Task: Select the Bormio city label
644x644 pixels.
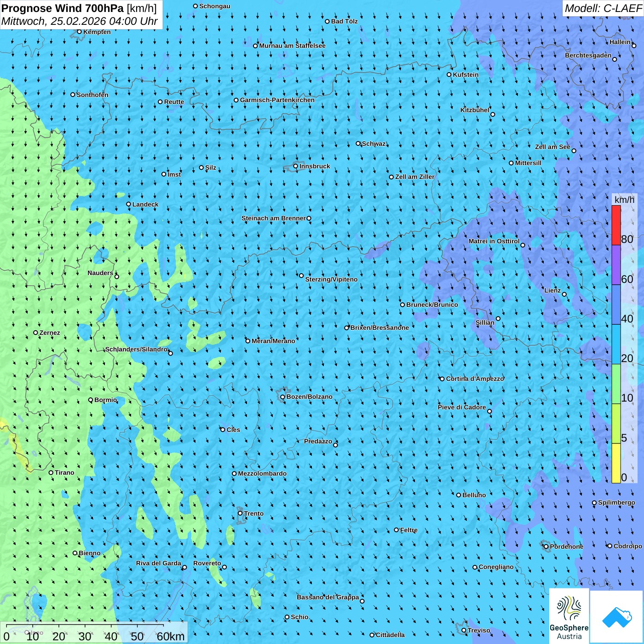Action: coord(105,400)
